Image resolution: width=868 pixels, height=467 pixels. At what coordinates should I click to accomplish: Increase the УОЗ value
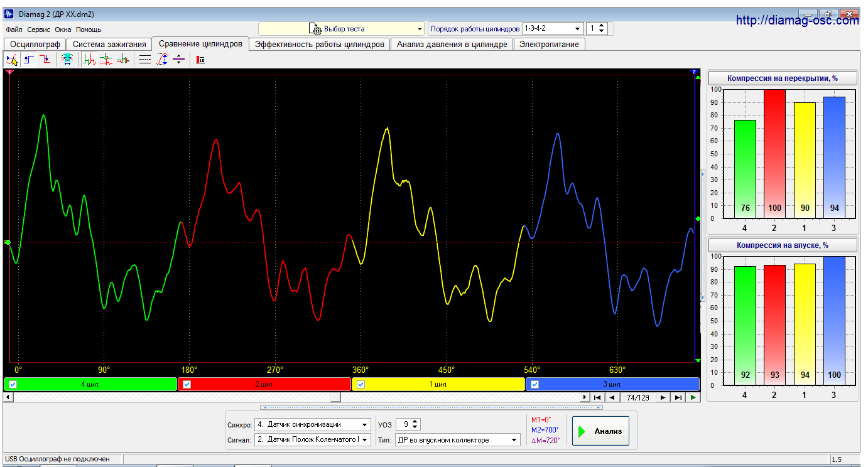(x=415, y=422)
